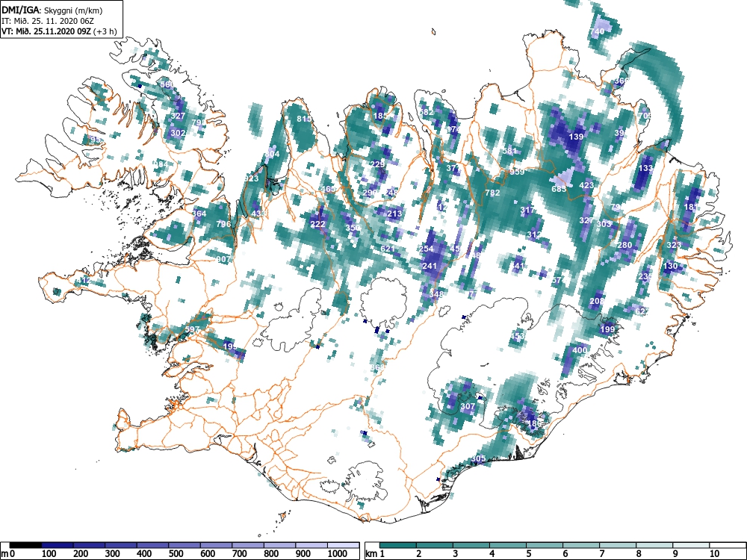Click the visibility value '453' on the map
Viewport: 747px width, 560px height.
pos(517,336)
